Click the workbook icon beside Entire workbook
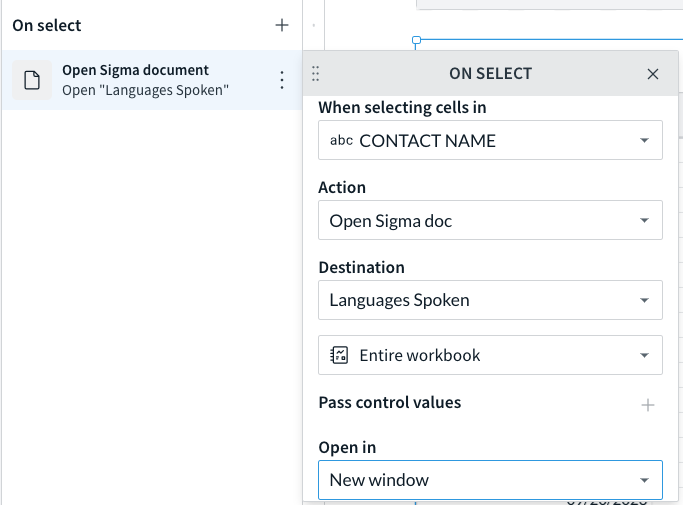Viewport: 683px width, 505px height. pos(339,355)
